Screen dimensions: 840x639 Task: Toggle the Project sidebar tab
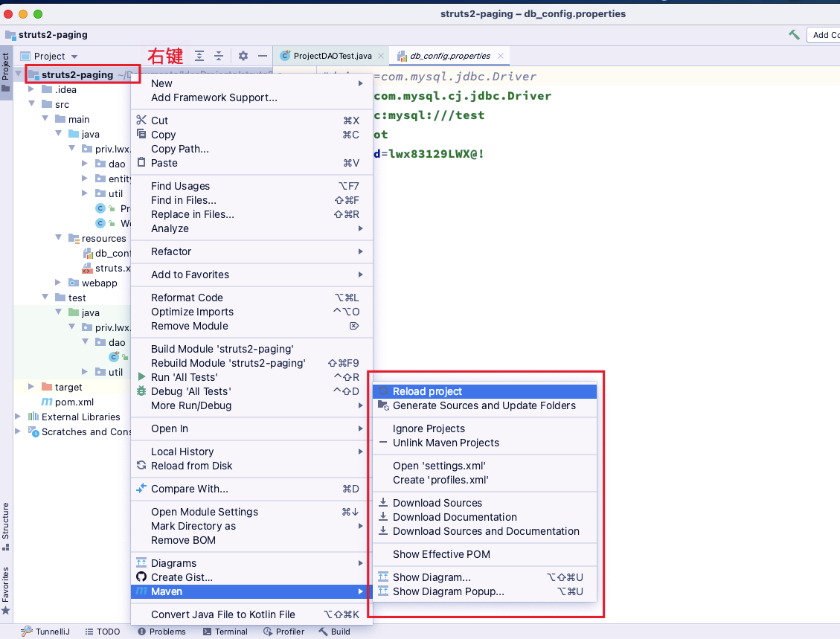coord(6,72)
